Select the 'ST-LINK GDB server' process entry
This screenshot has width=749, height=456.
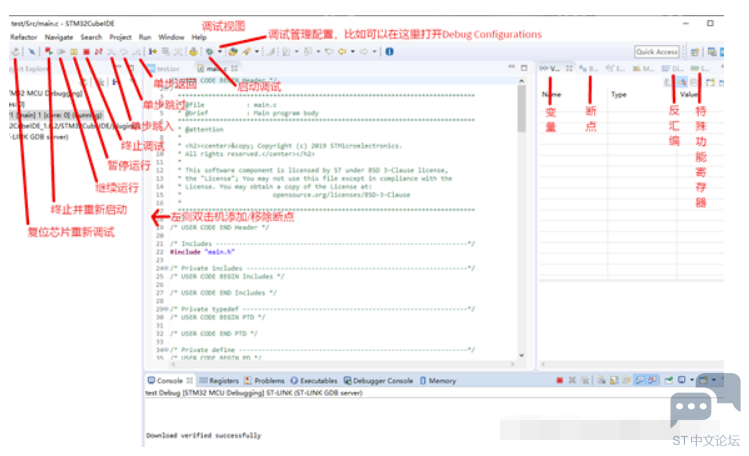39,137
